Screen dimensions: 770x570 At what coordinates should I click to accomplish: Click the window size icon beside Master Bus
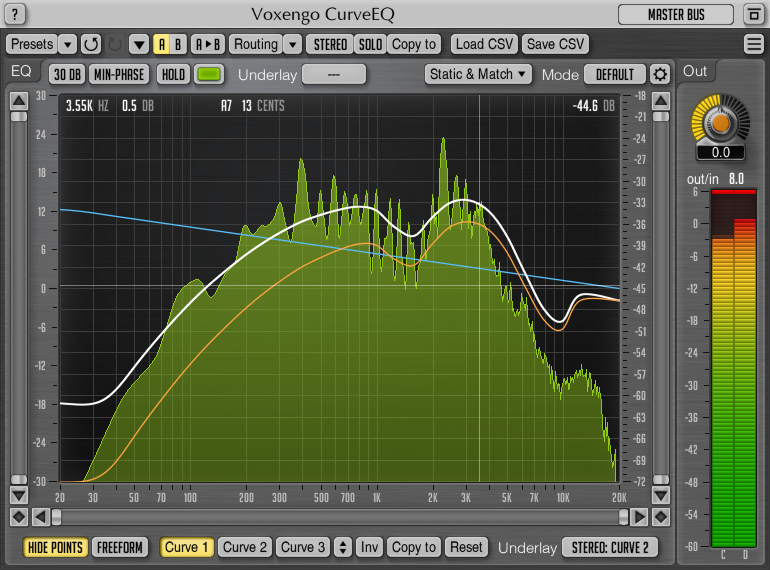pyautogui.click(x=753, y=14)
